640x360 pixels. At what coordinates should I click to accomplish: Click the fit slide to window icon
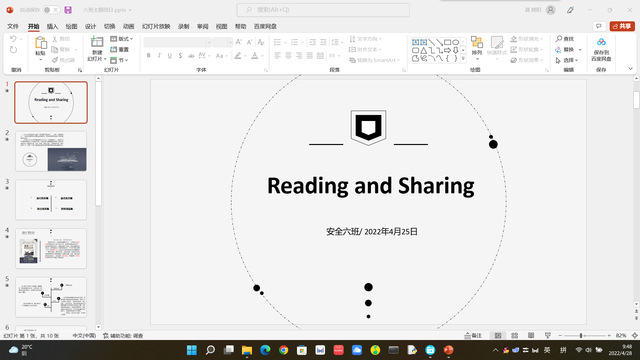click(635, 336)
